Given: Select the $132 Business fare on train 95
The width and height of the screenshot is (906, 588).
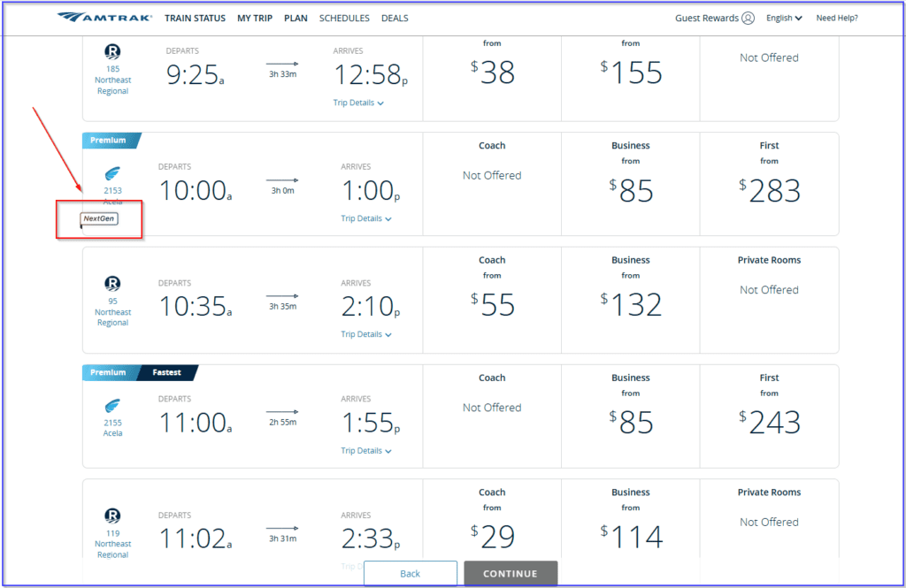Looking at the screenshot, I should click(x=631, y=304).
